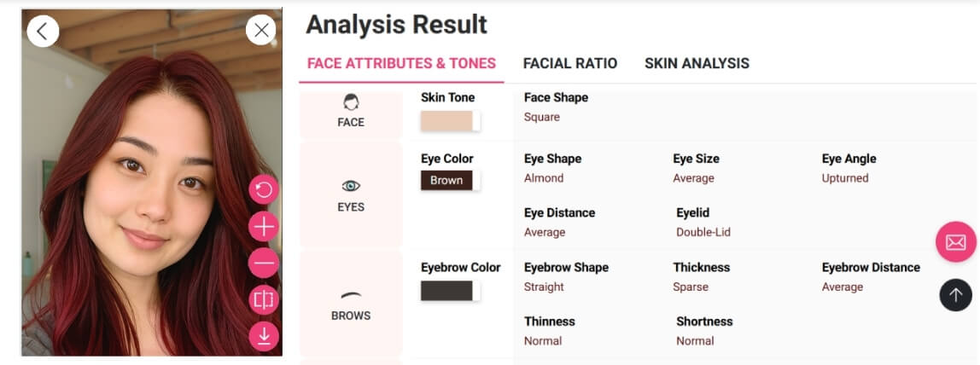Click the Analysis Result heading
This screenshot has width=980, height=365.
[396, 25]
